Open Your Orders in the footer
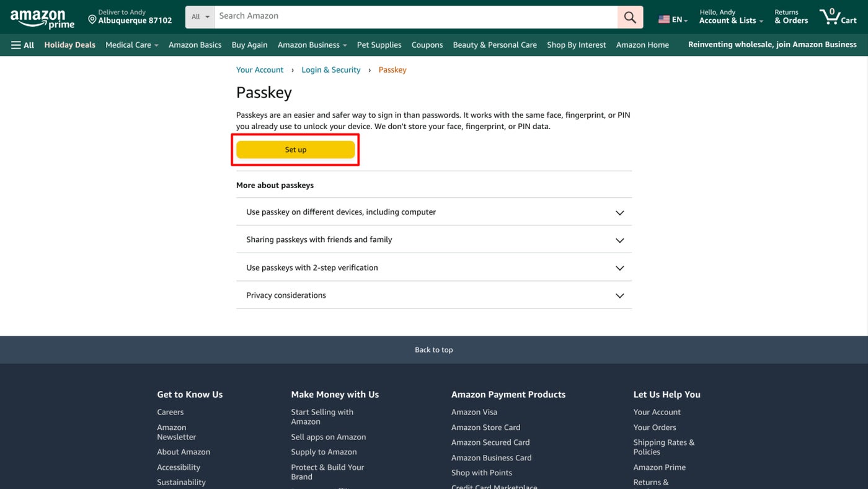Viewport: 868px width, 489px height. pyautogui.click(x=655, y=428)
